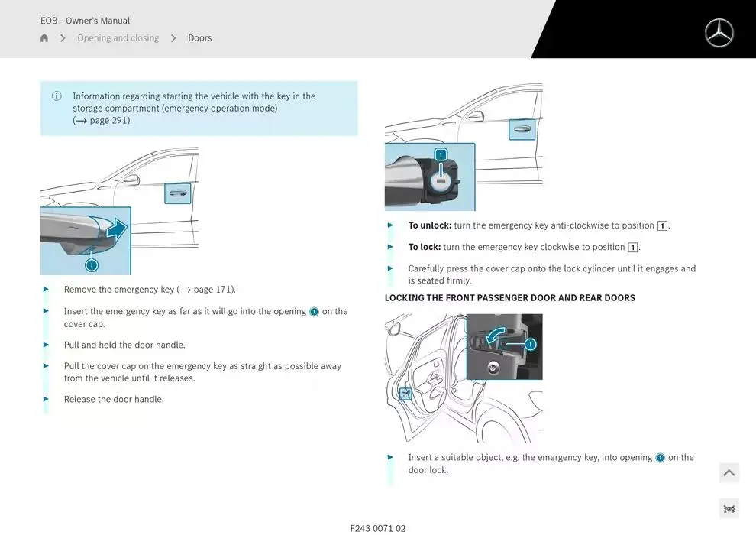Click the triangle bullet next to Remove the emergency key
756x535 pixels.
45,289
